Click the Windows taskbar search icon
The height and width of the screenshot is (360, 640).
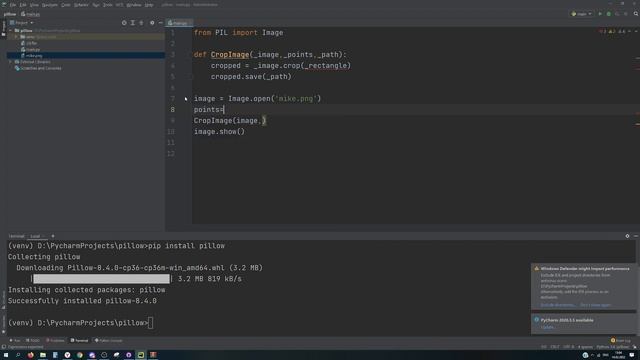click(18, 355)
